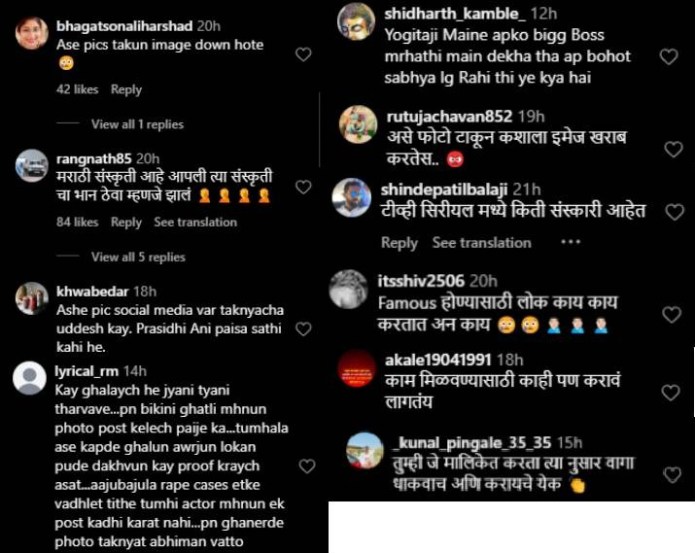See translation of shindepatilbalaji's comment
This screenshot has width=695, height=553.
[x=482, y=243]
